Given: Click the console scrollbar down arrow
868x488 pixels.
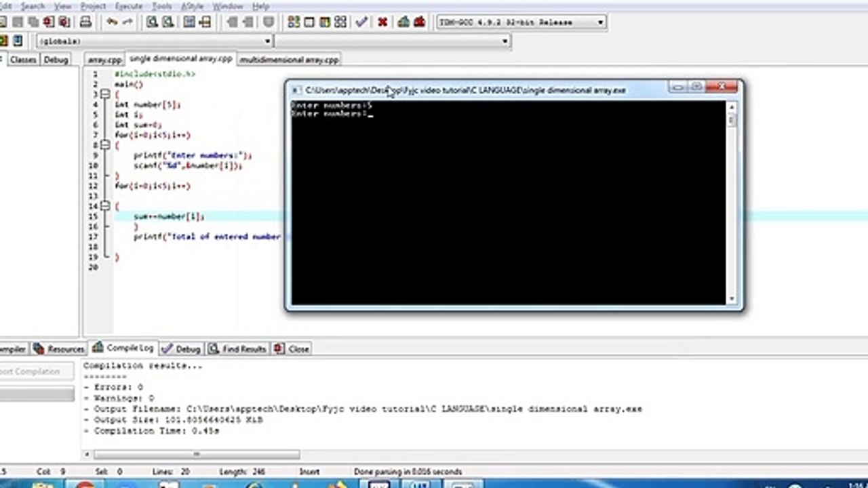Looking at the screenshot, I should (x=732, y=299).
